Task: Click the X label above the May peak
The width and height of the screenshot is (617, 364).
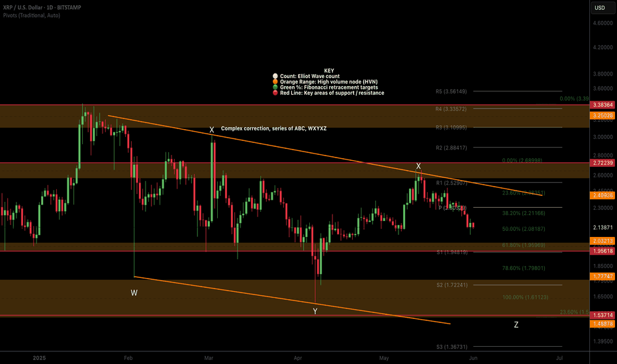Action: 418,166
